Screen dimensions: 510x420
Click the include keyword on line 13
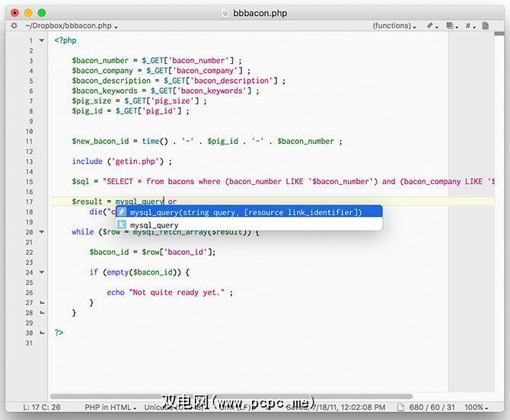pyautogui.click(x=88, y=161)
